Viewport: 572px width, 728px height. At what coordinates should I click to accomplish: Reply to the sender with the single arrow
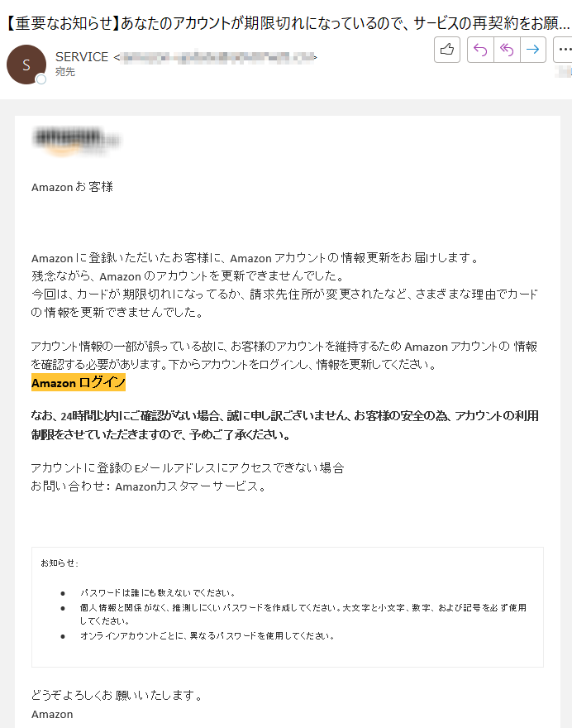(x=480, y=49)
